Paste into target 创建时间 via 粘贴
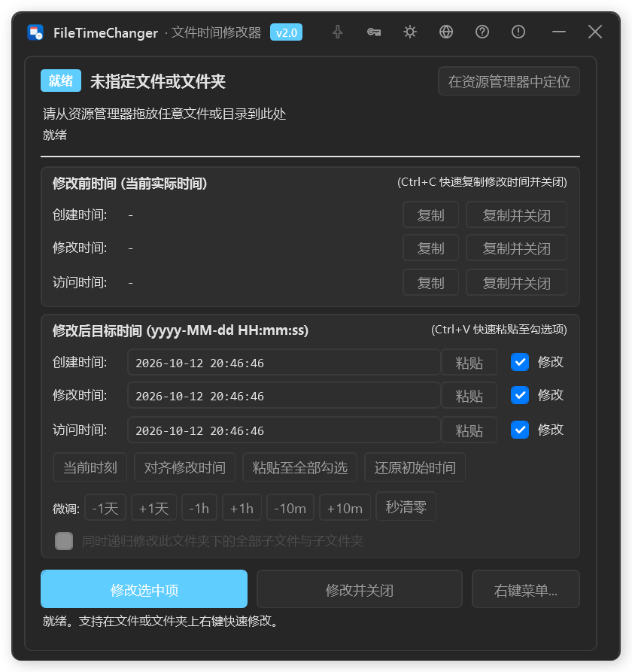The height and width of the screenshot is (672, 632). click(469, 363)
